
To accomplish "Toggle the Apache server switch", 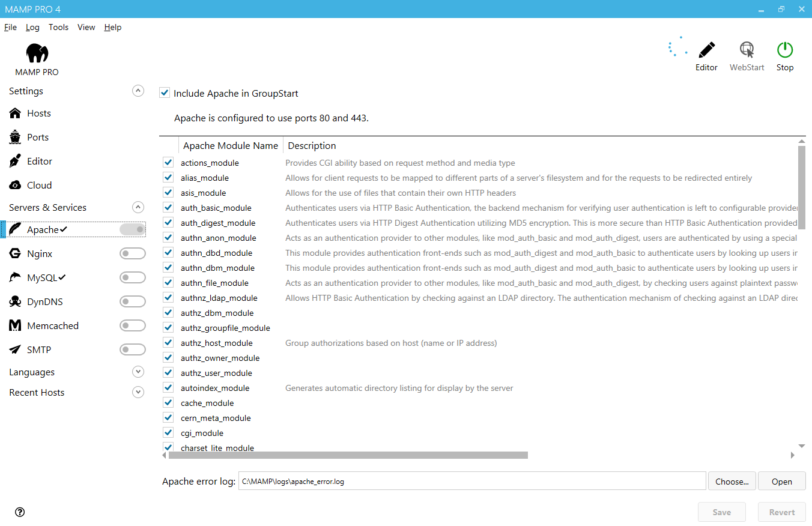I will [x=133, y=229].
